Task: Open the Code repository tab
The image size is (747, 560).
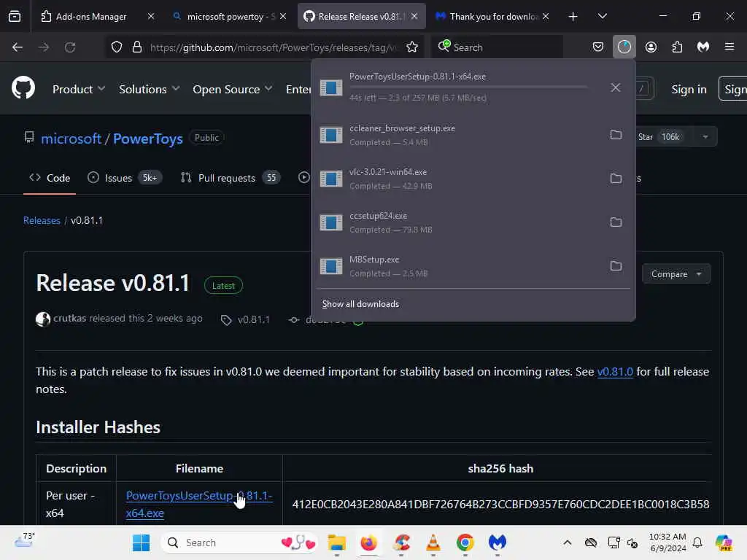Action: [x=50, y=178]
